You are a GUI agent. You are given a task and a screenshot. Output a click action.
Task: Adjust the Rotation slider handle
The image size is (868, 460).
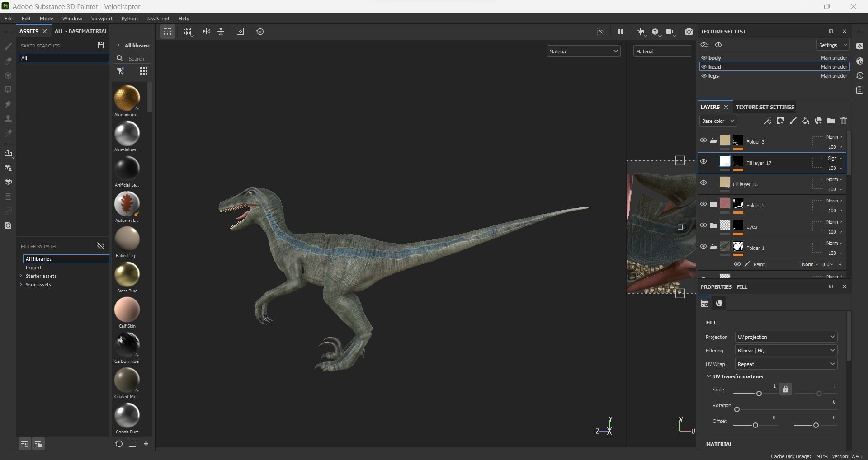737,409
